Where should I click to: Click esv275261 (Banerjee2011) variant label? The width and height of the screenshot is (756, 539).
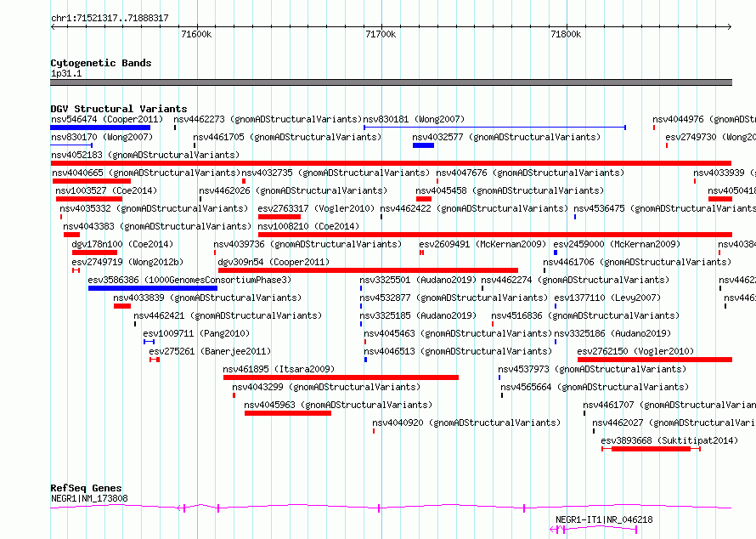[x=210, y=351]
